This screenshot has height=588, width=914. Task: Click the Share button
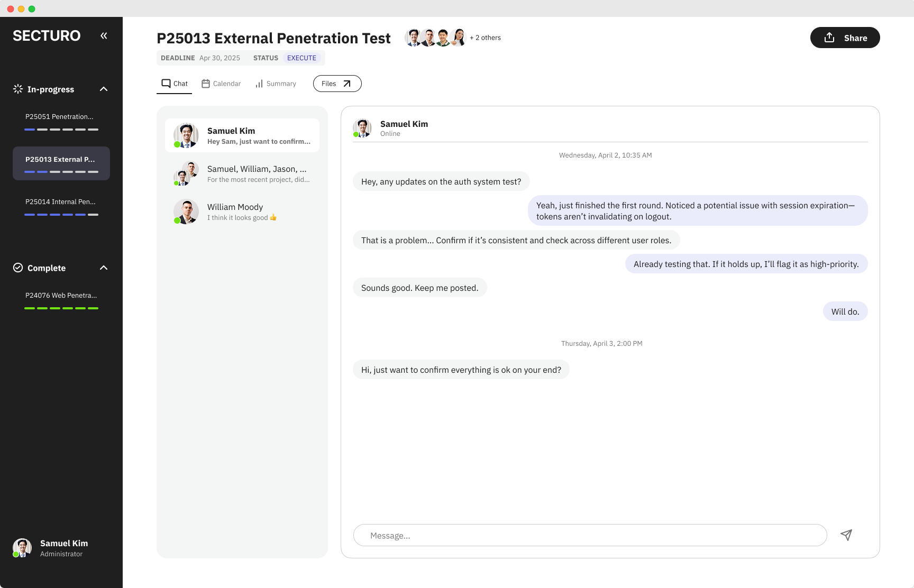(845, 38)
